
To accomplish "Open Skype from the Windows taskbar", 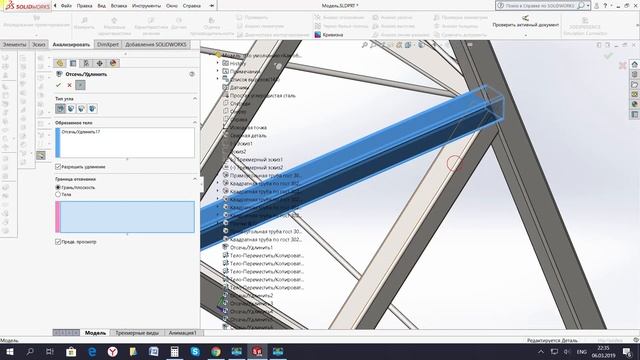I will (195, 351).
